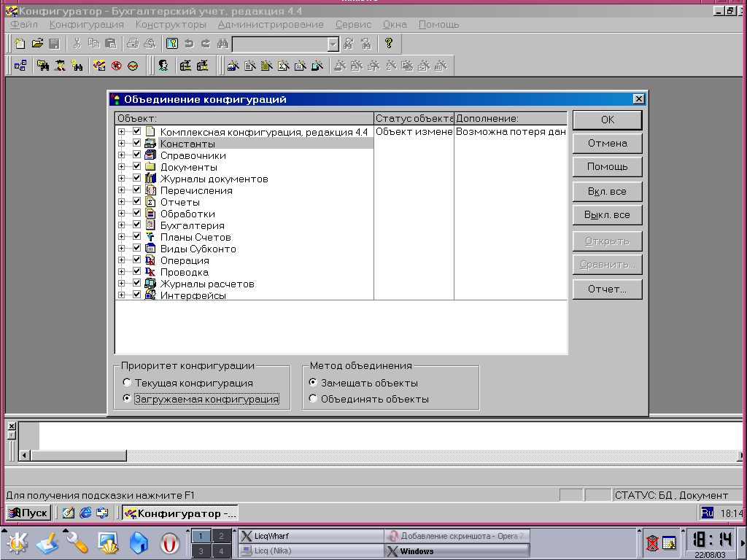
Task: Confirm the merge with OK button
Action: click(x=608, y=120)
